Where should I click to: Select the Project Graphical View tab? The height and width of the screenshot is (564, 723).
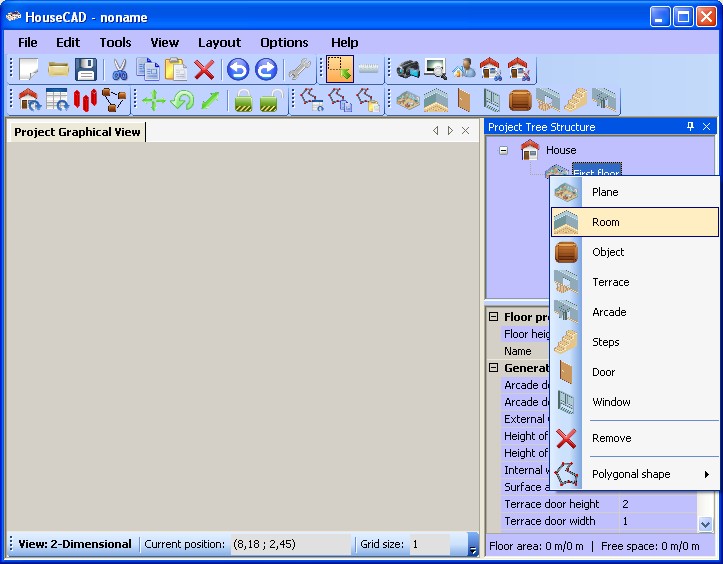pyautogui.click(x=77, y=132)
